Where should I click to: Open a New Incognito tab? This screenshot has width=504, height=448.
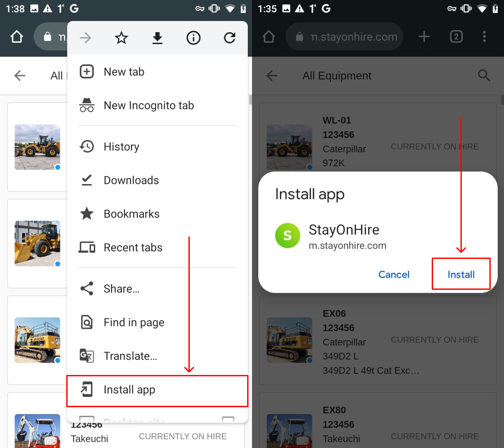157,105
